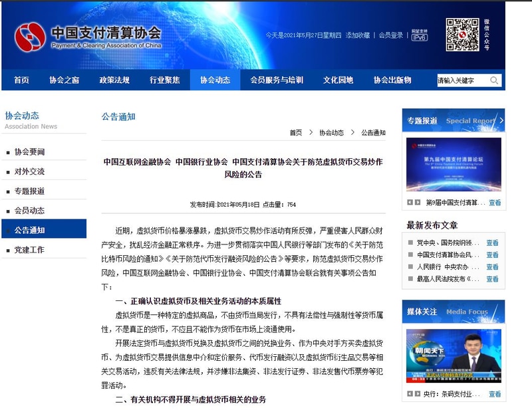532x410 pixels.
Task: Click the IPv6 support badge
Action: point(420,35)
